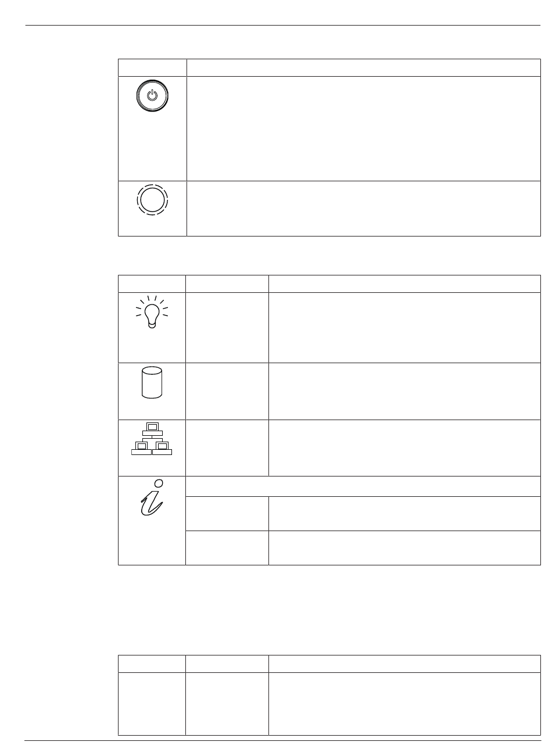Click the dashed circle button icon
The image size is (552, 756).
(152, 200)
